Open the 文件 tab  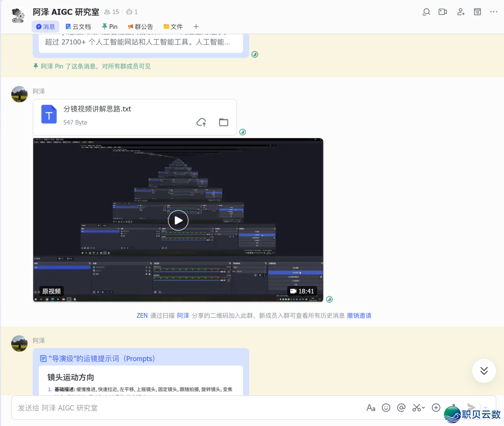[173, 27]
